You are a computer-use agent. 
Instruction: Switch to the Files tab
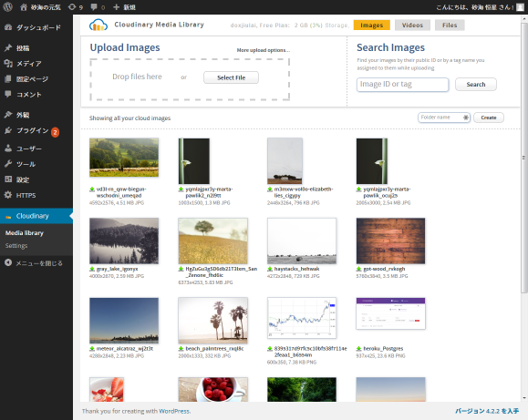[x=450, y=26]
